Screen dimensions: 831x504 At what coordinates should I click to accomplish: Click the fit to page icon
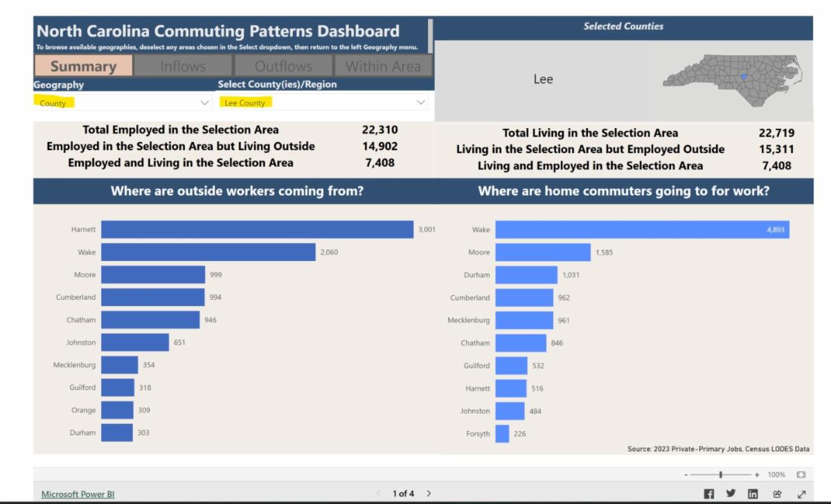(x=801, y=475)
